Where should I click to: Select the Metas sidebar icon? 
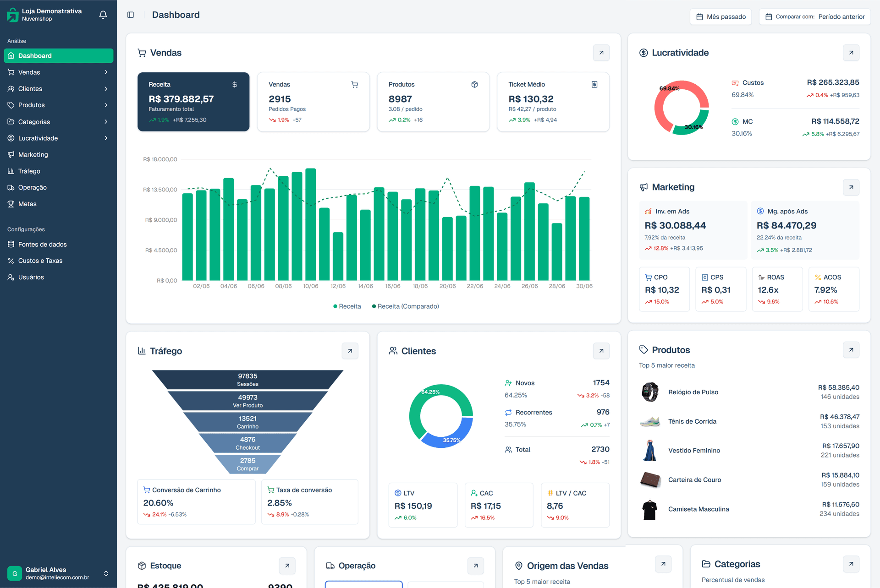coord(11,204)
